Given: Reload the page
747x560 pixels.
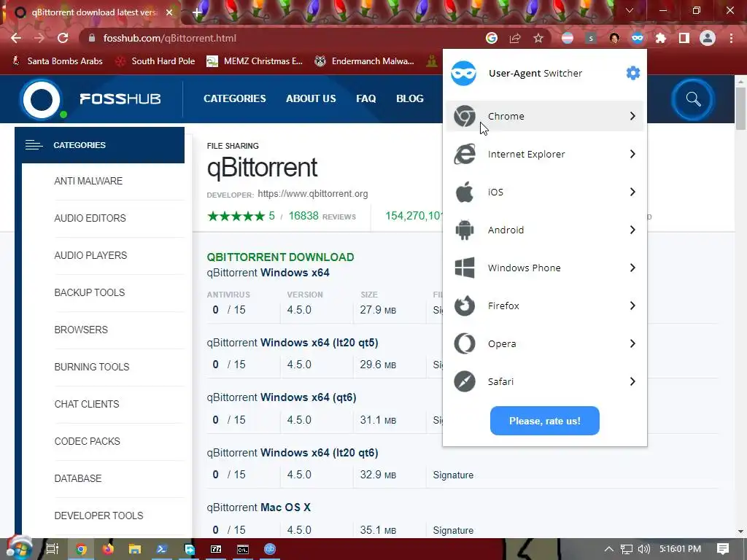Looking at the screenshot, I should [x=63, y=38].
